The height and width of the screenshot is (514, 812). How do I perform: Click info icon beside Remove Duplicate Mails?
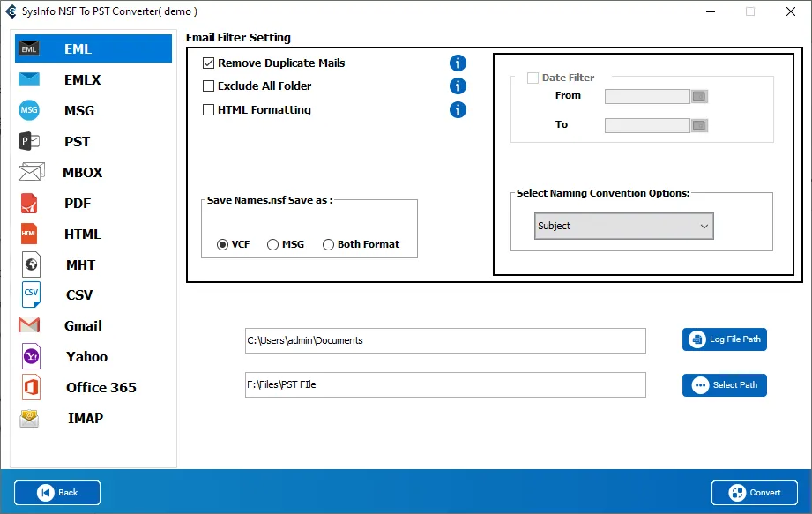458,63
